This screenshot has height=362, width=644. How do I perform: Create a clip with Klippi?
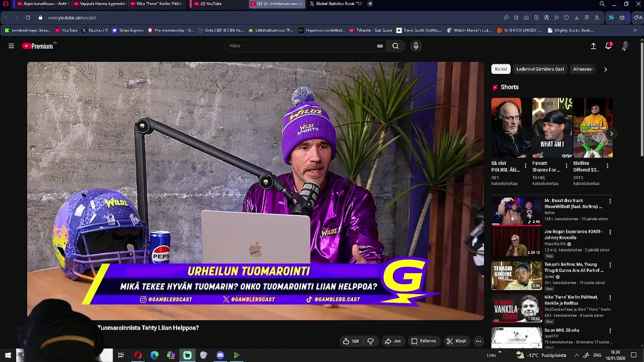(x=456, y=341)
